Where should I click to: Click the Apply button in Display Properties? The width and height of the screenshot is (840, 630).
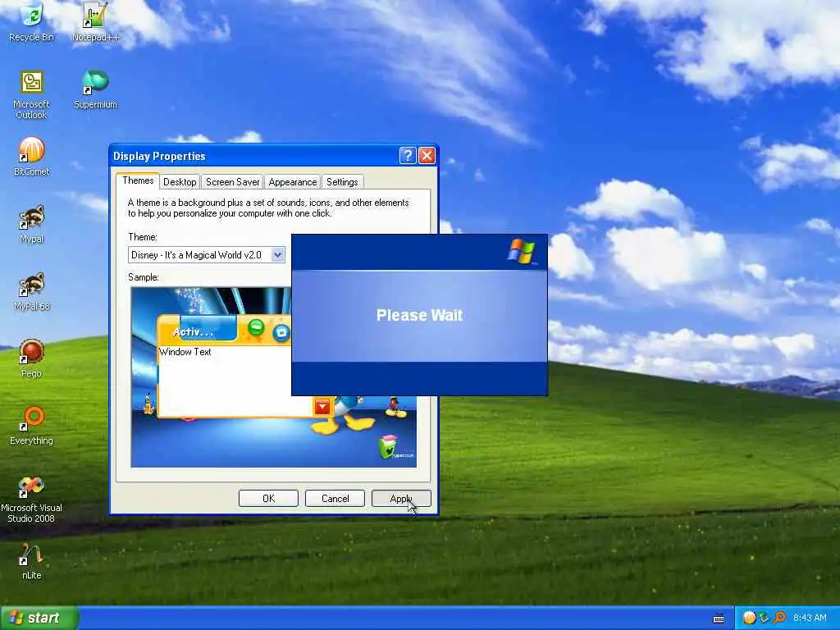click(x=401, y=499)
